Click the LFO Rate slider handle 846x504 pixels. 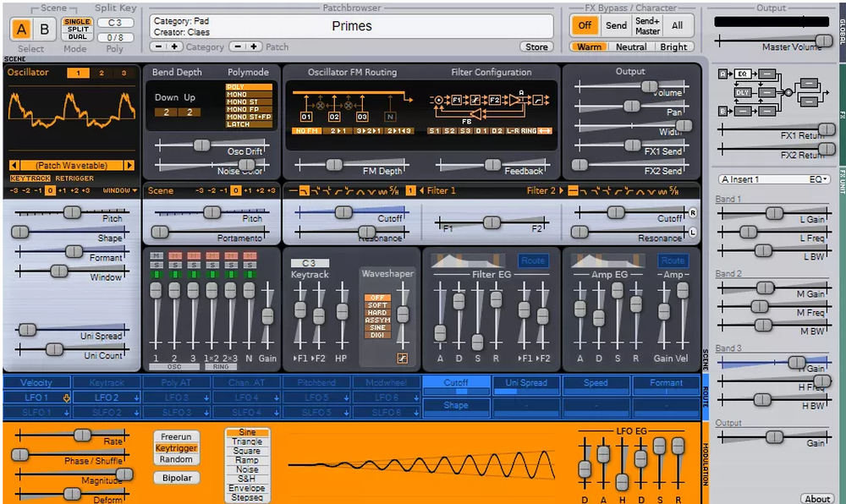[83, 435]
